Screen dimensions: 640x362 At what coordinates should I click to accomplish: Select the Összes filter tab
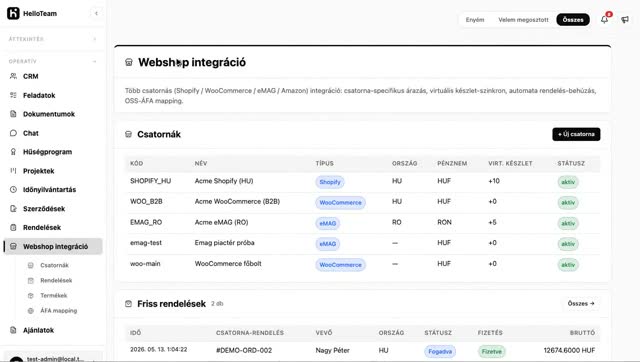pos(573,20)
